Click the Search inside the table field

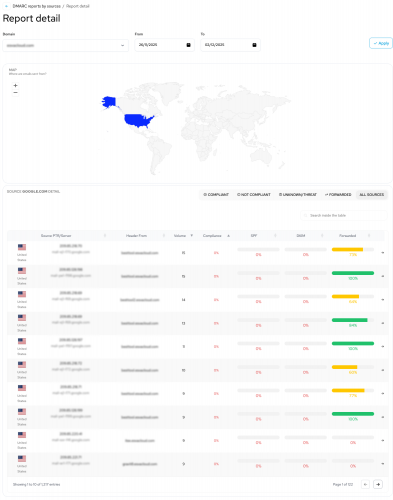pyautogui.click(x=344, y=215)
